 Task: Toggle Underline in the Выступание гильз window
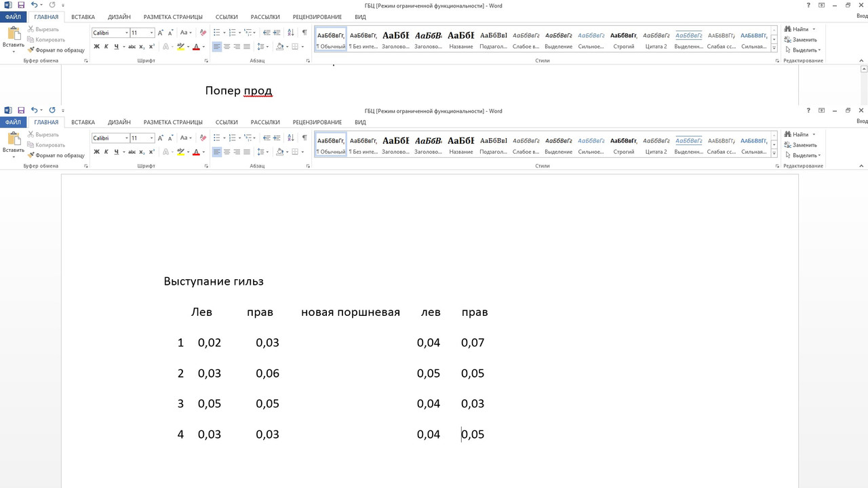(116, 152)
